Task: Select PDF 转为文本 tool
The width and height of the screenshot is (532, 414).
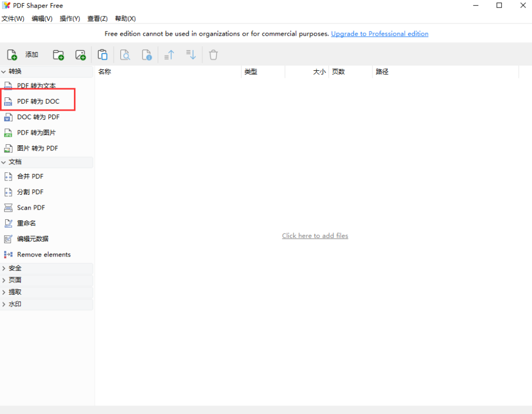Action: [x=36, y=86]
